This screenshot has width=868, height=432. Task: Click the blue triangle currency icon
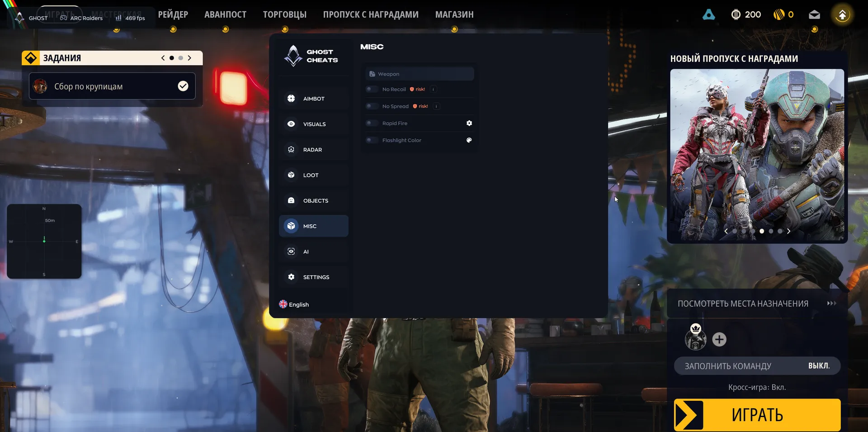click(709, 14)
